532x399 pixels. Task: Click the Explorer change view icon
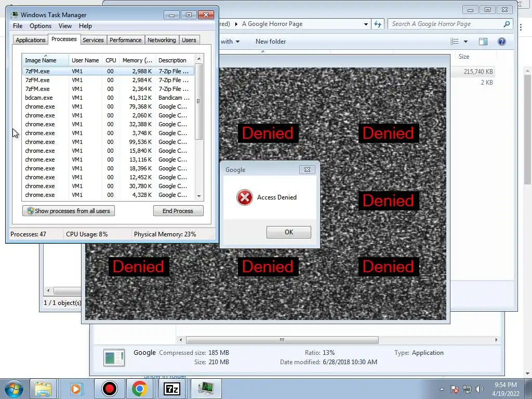[x=454, y=42]
